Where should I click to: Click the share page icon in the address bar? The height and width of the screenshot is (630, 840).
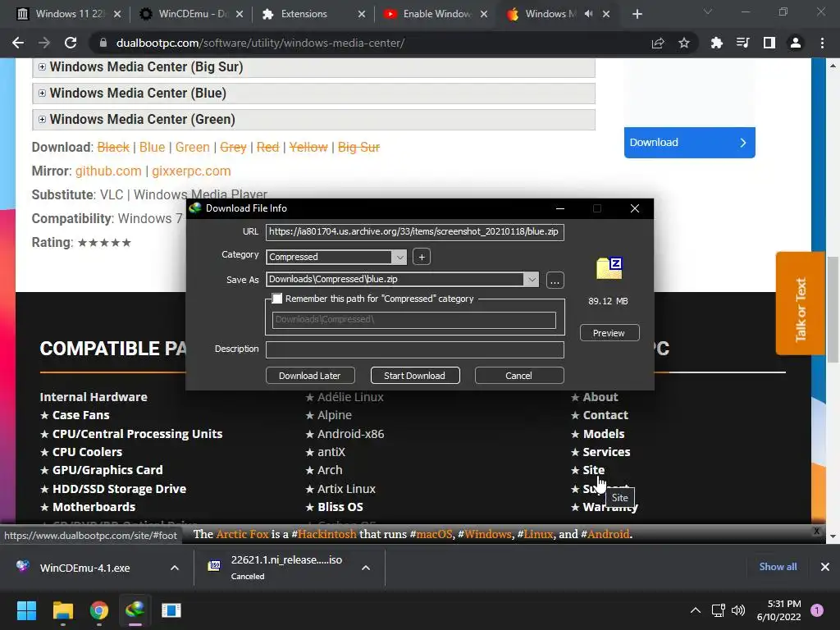click(x=658, y=43)
